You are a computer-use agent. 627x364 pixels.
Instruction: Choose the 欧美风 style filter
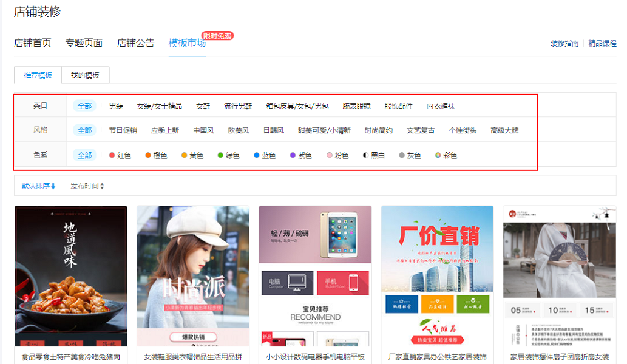tap(239, 130)
